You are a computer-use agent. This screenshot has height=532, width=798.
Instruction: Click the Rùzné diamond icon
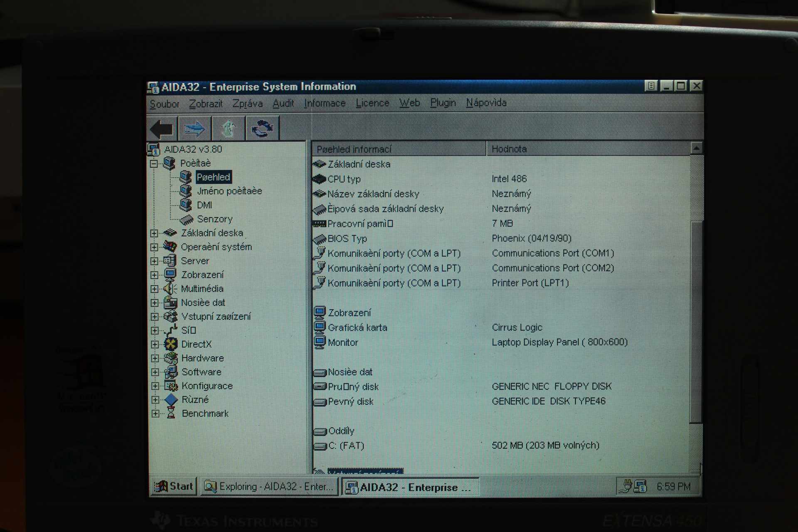click(x=171, y=400)
